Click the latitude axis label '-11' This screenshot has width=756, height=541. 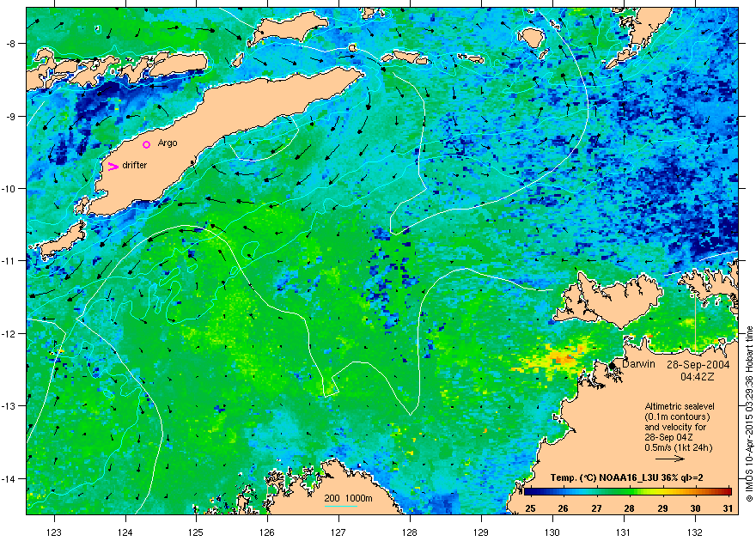(9, 260)
